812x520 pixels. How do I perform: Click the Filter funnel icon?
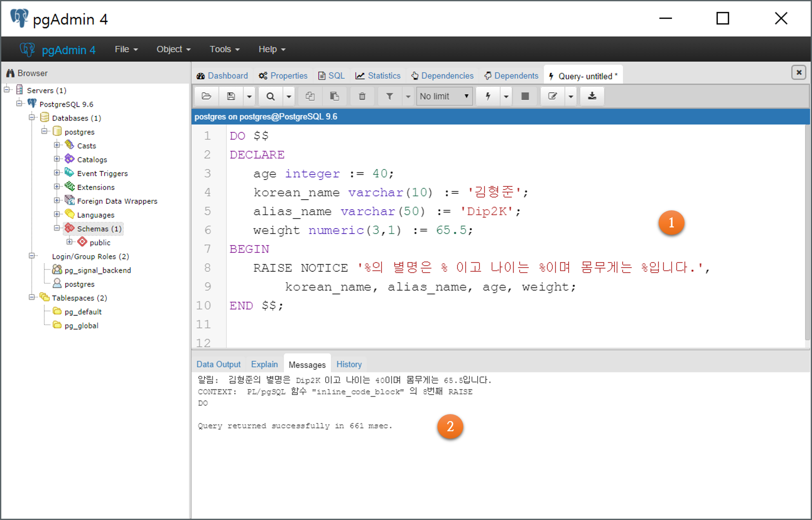390,96
